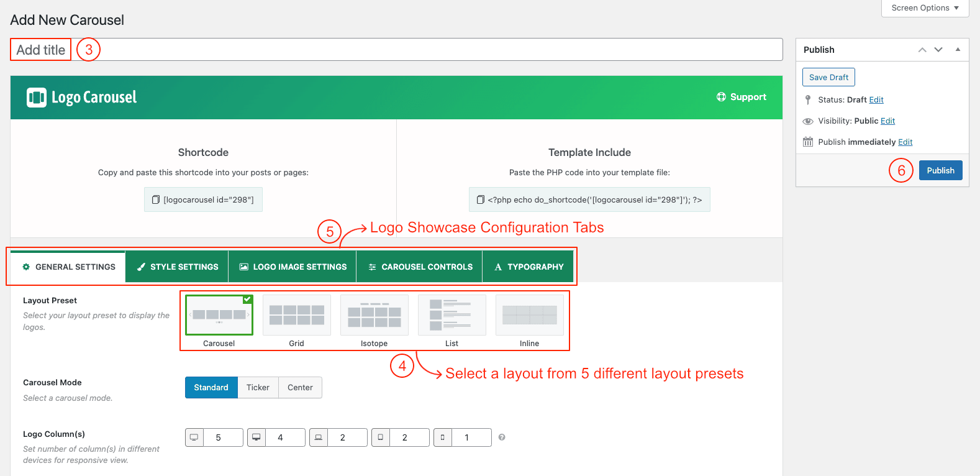Click the Logo Carousel brand icon in header
980x476 pixels.
pyautogui.click(x=36, y=98)
